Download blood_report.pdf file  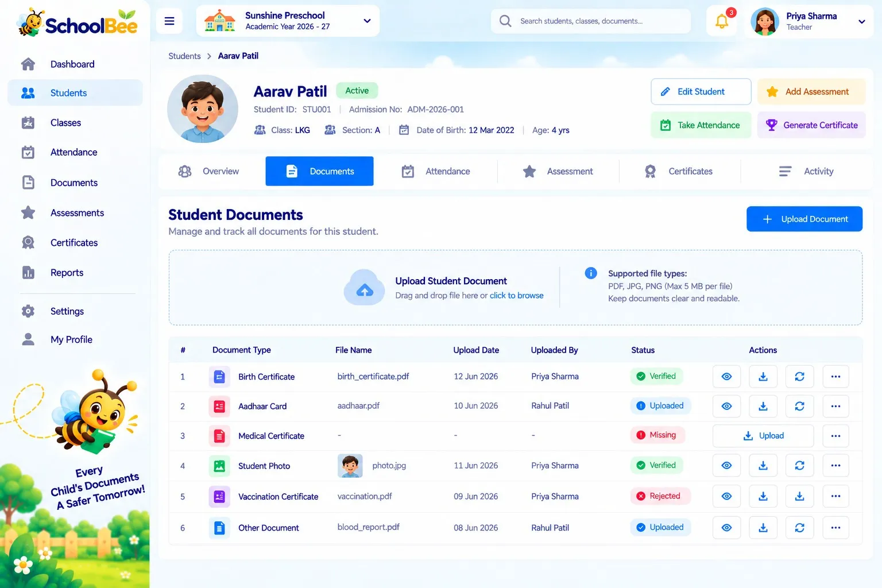763,528
